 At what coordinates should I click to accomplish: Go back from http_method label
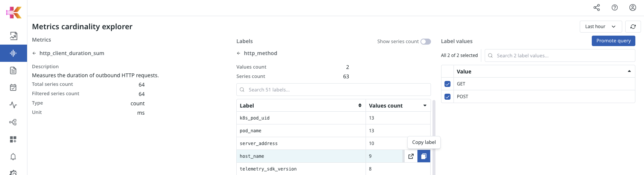point(239,54)
